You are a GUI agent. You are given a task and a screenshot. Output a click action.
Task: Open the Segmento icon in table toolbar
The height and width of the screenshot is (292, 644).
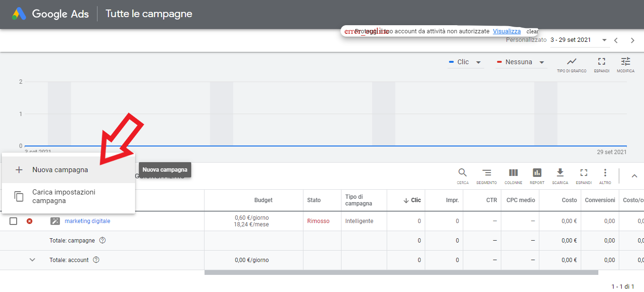487,173
